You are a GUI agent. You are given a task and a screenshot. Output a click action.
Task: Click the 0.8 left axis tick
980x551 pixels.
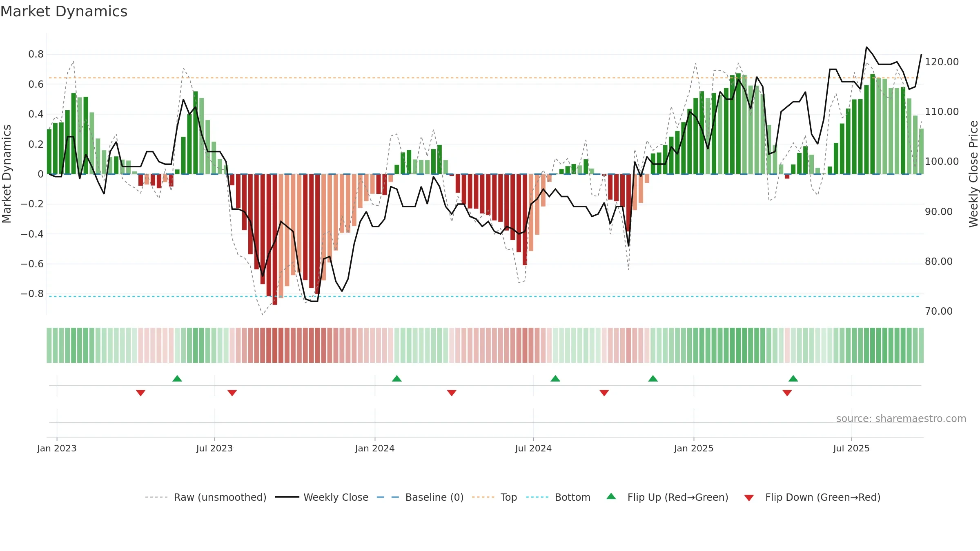tap(36, 54)
